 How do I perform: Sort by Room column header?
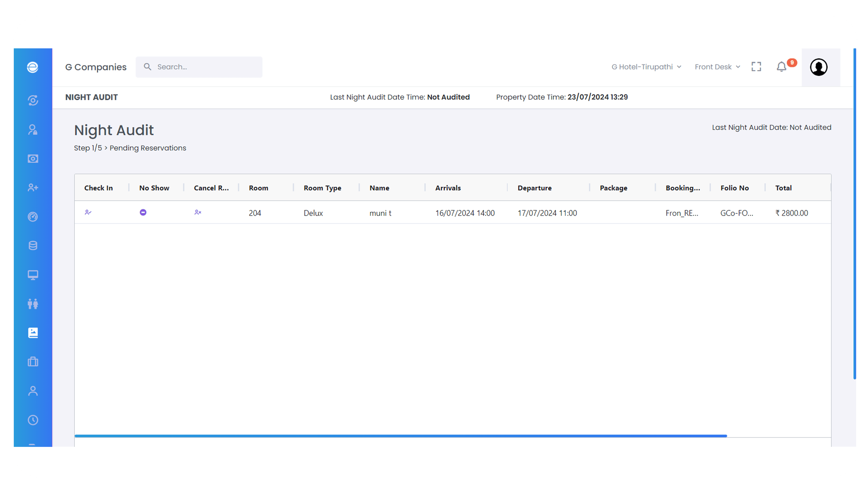(258, 188)
